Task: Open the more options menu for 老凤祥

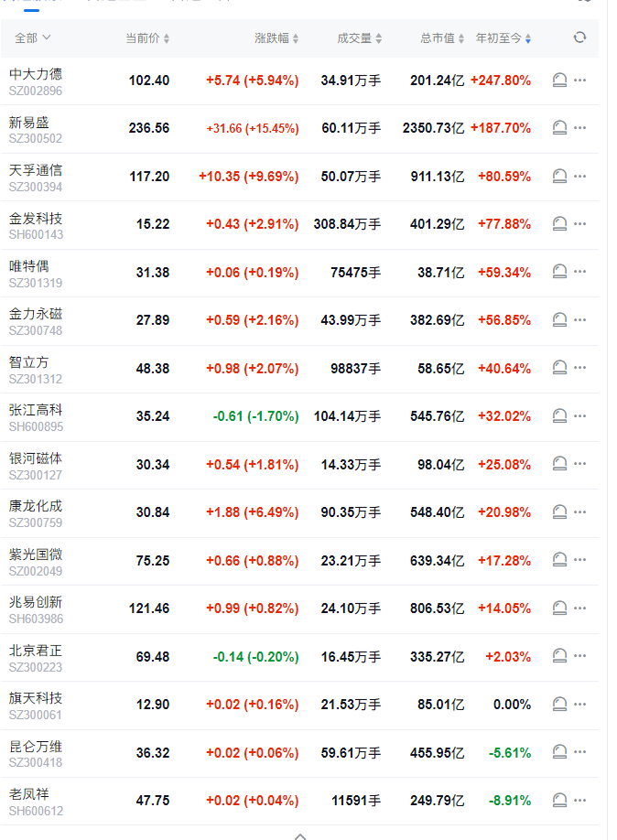Action: (x=579, y=801)
